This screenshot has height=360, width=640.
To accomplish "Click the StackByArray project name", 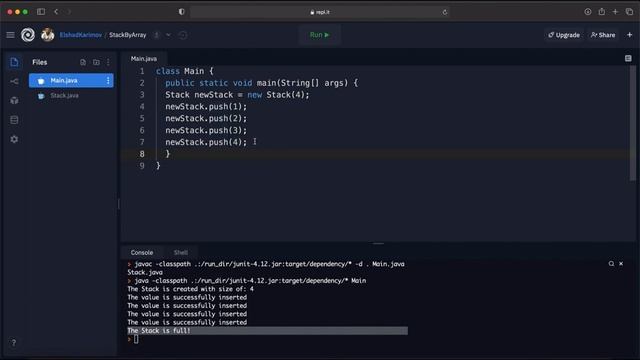I will [128, 35].
